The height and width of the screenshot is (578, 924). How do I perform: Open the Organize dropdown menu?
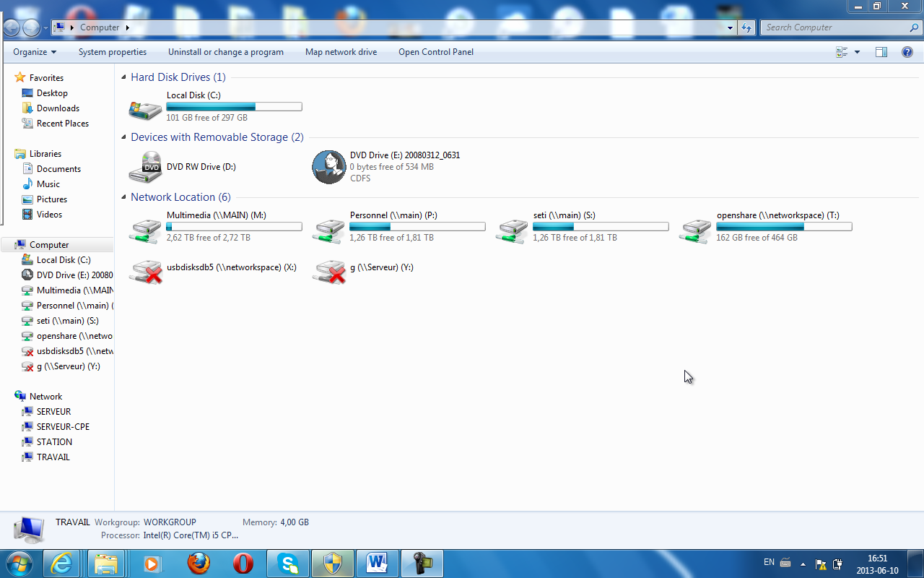[34, 52]
